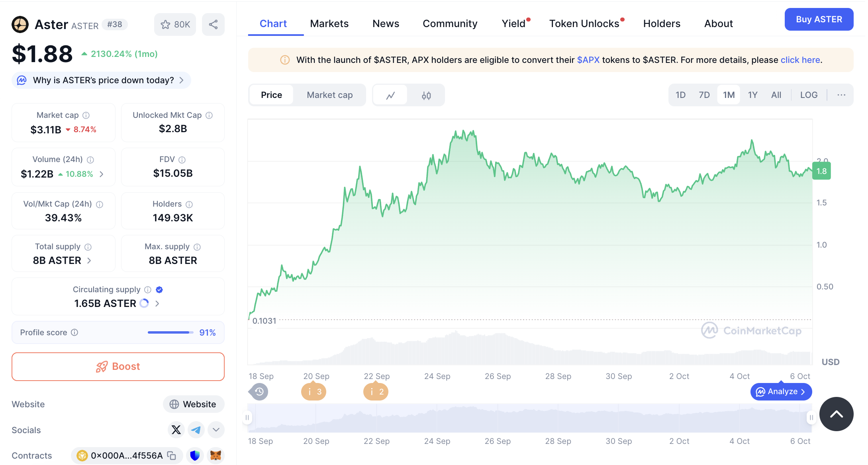
Task: Open the Telegram social icon
Action: (x=196, y=430)
